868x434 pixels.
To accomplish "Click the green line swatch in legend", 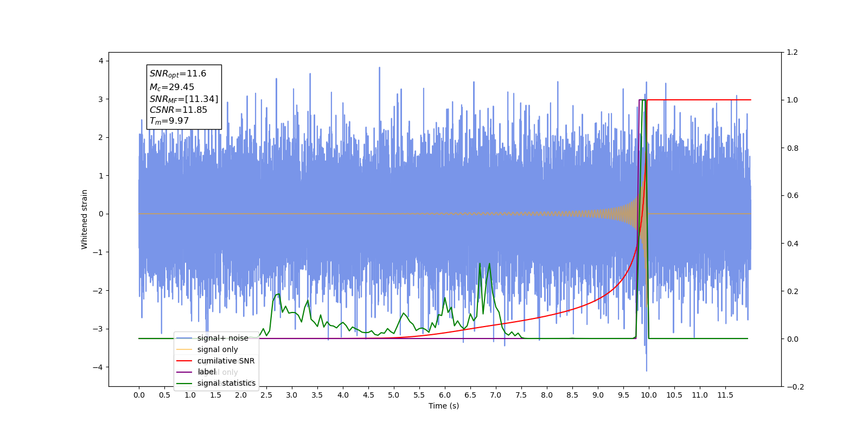I will [184, 383].
